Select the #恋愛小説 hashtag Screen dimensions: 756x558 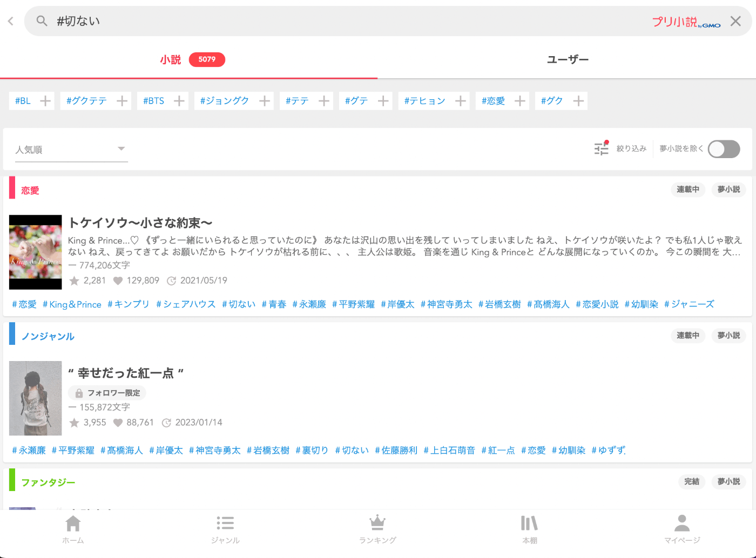(597, 304)
